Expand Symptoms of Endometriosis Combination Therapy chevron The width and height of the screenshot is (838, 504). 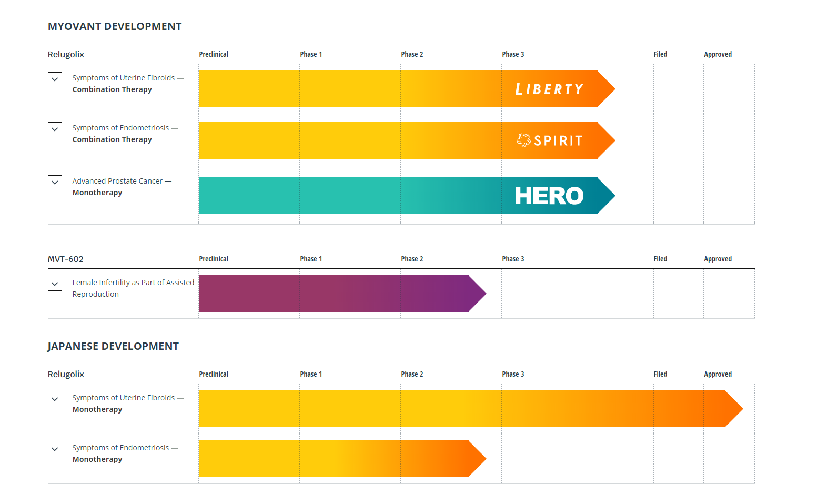55,129
